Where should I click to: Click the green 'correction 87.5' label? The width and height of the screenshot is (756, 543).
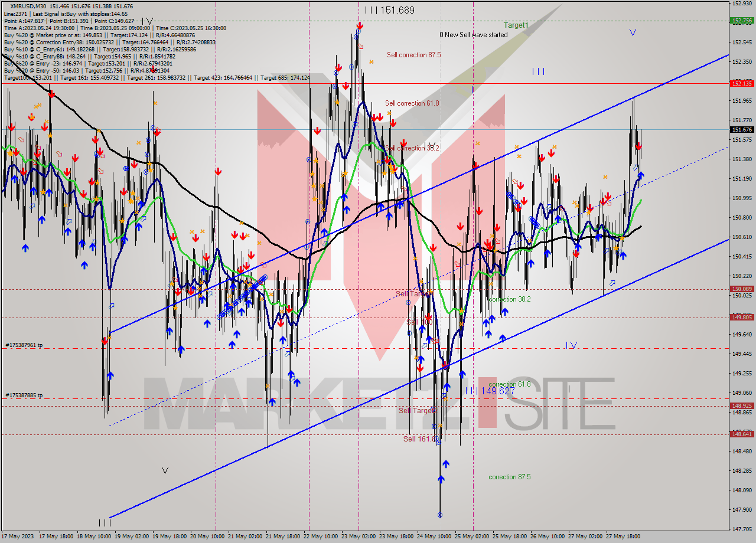(x=509, y=477)
